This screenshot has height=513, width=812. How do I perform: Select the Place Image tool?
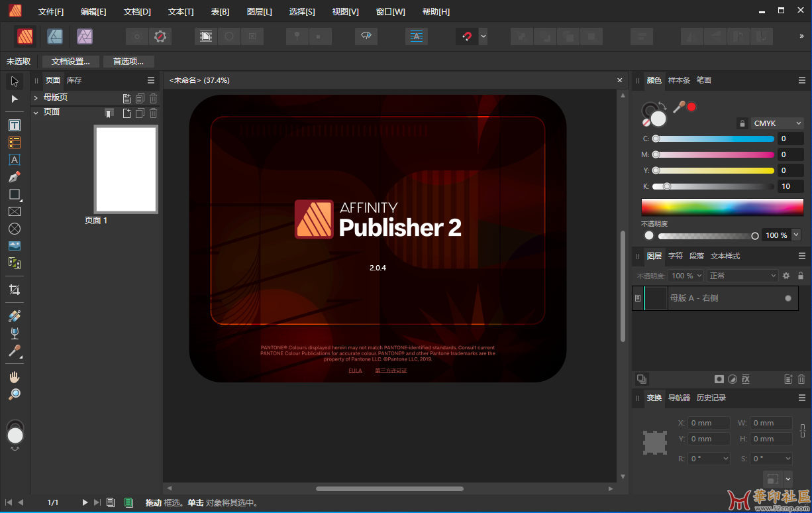pyautogui.click(x=15, y=246)
